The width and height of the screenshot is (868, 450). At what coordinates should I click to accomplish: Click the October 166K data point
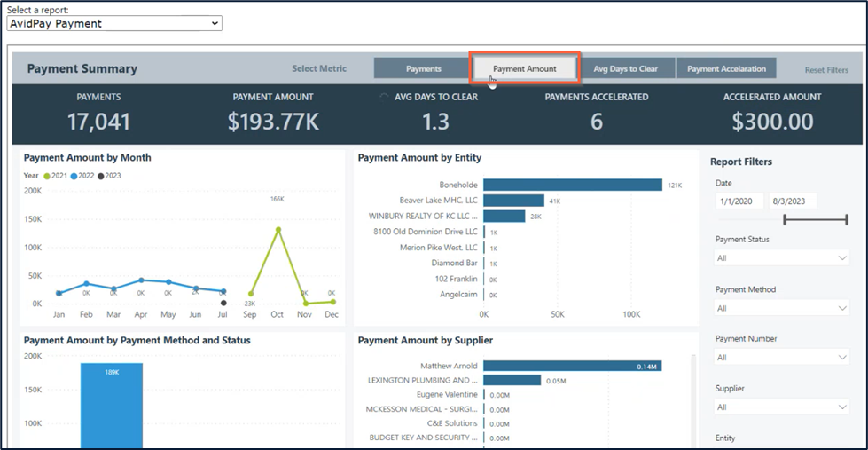(278, 229)
